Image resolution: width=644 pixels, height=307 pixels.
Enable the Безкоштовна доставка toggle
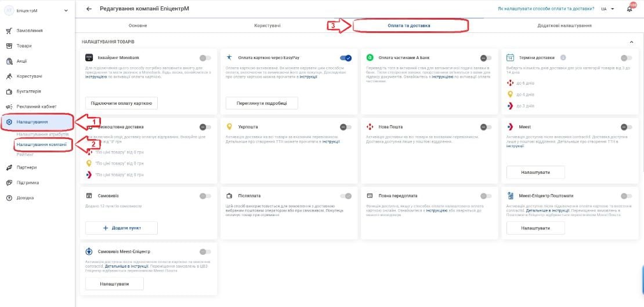coord(205,127)
